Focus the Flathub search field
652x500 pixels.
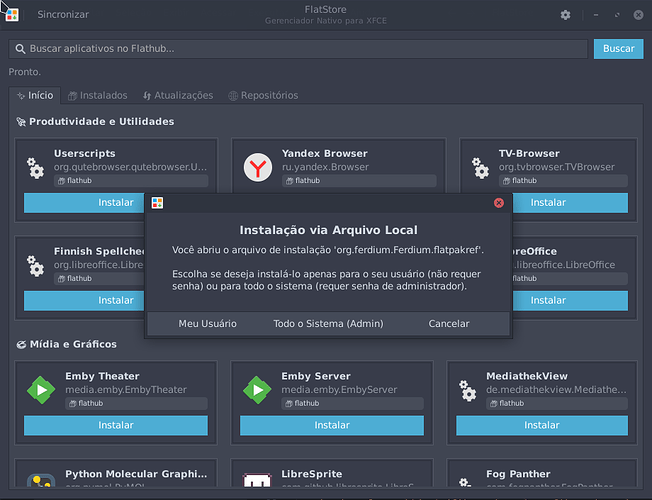tap(298, 49)
